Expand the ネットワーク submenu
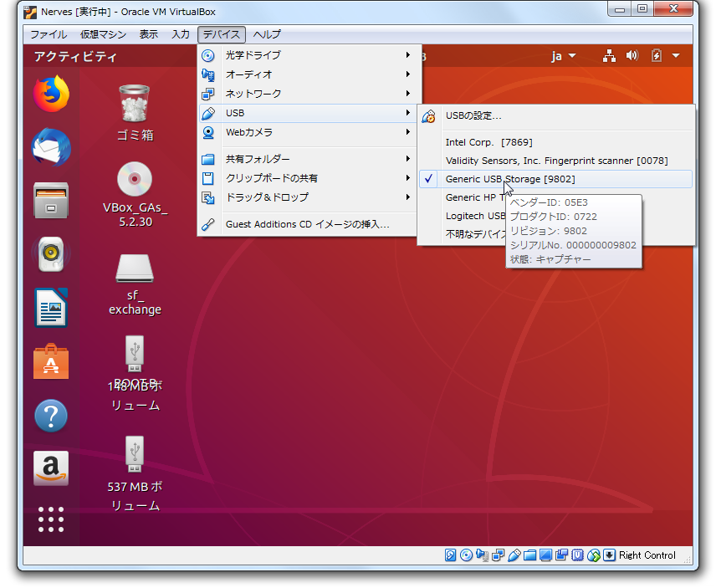The image size is (716, 588). pyautogui.click(x=307, y=94)
